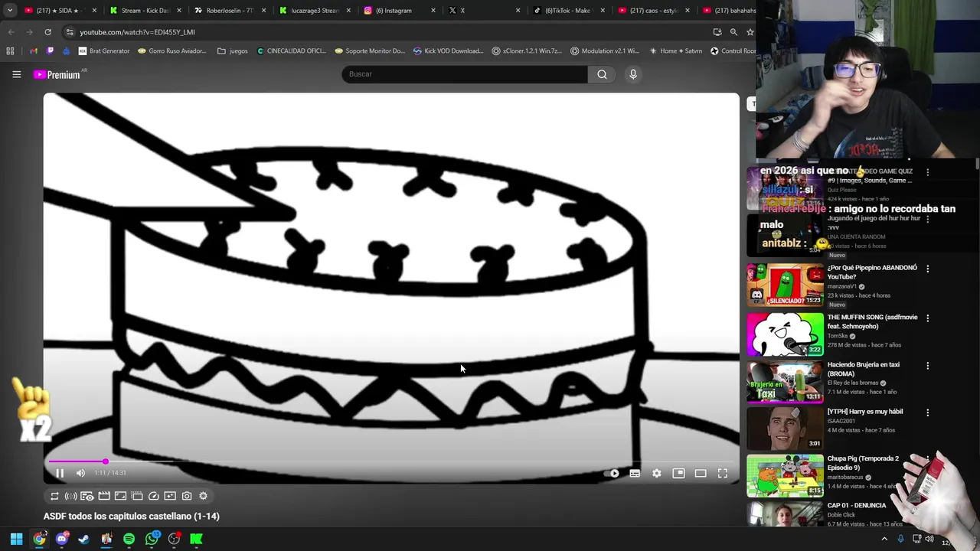
Task: Open Gmail bookmark icon
Action: point(34,51)
